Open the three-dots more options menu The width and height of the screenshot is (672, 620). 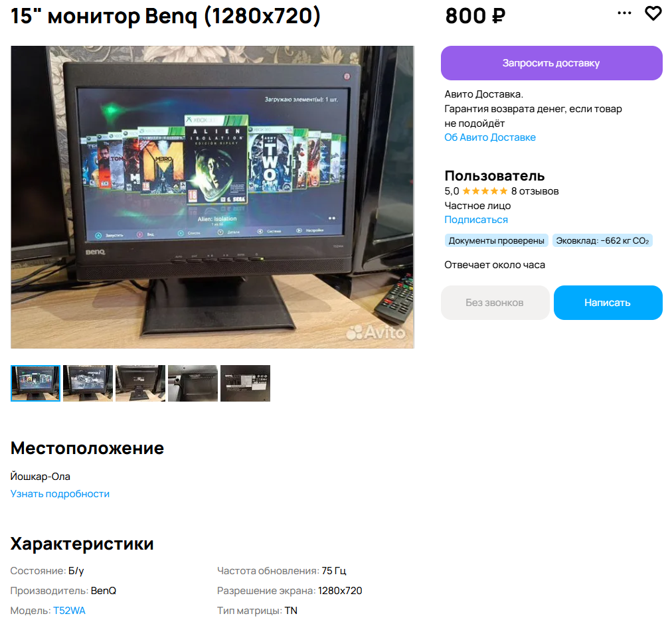click(624, 13)
